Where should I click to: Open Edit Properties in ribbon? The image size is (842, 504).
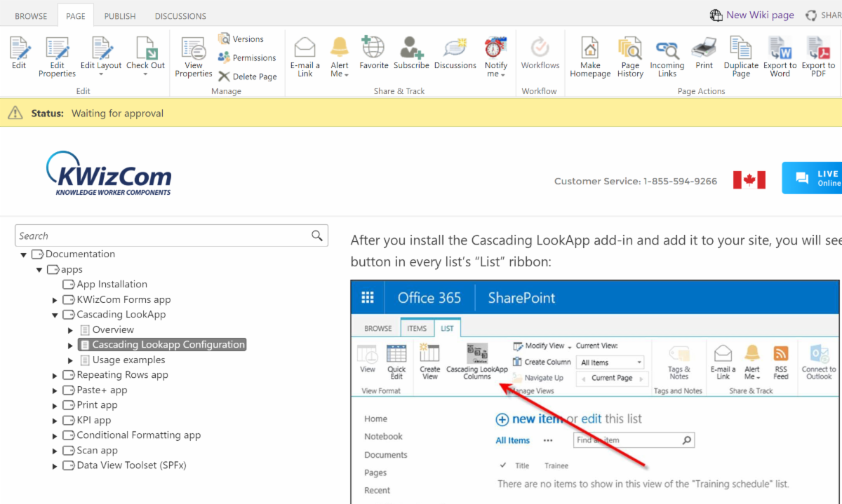click(57, 57)
